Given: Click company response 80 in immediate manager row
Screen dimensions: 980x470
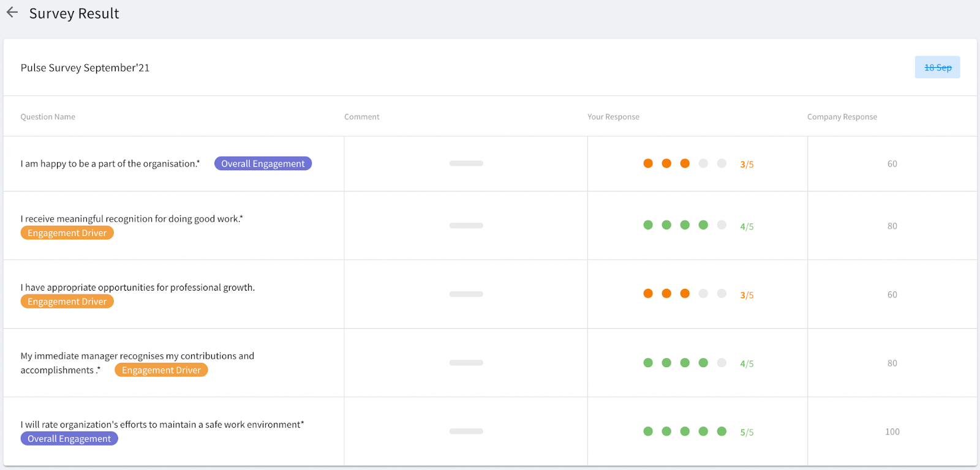Looking at the screenshot, I should [x=892, y=363].
